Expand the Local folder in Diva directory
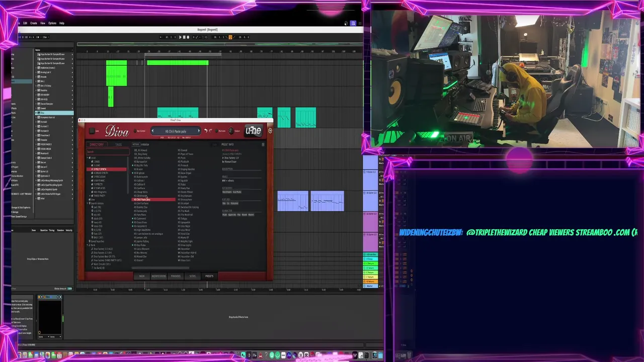644x362 pixels. [x=87, y=158]
